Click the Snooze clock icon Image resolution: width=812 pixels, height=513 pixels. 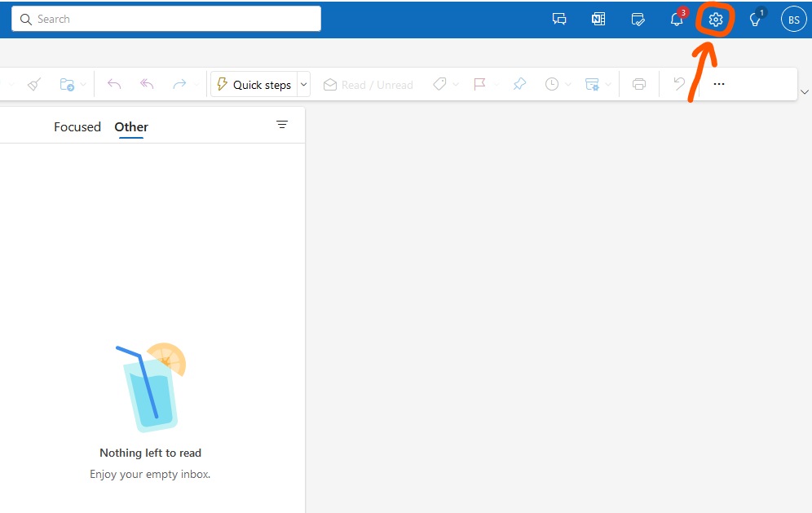552,84
